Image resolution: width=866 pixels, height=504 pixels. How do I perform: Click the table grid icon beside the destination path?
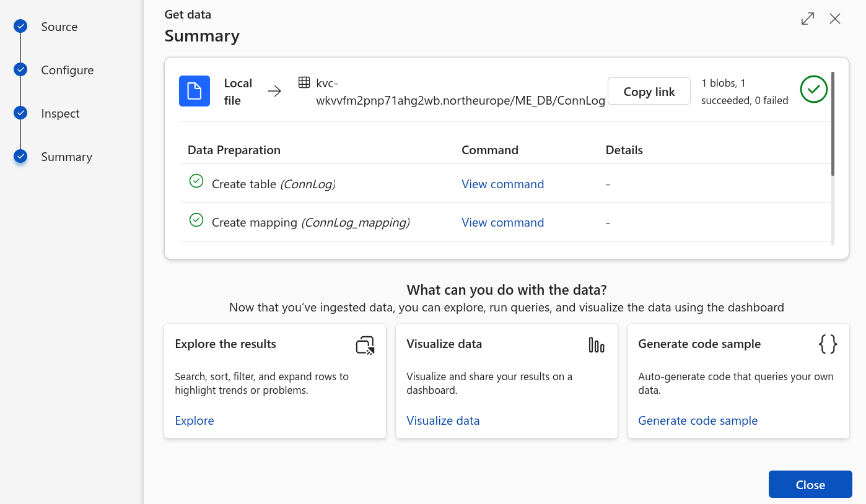click(x=304, y=82)
